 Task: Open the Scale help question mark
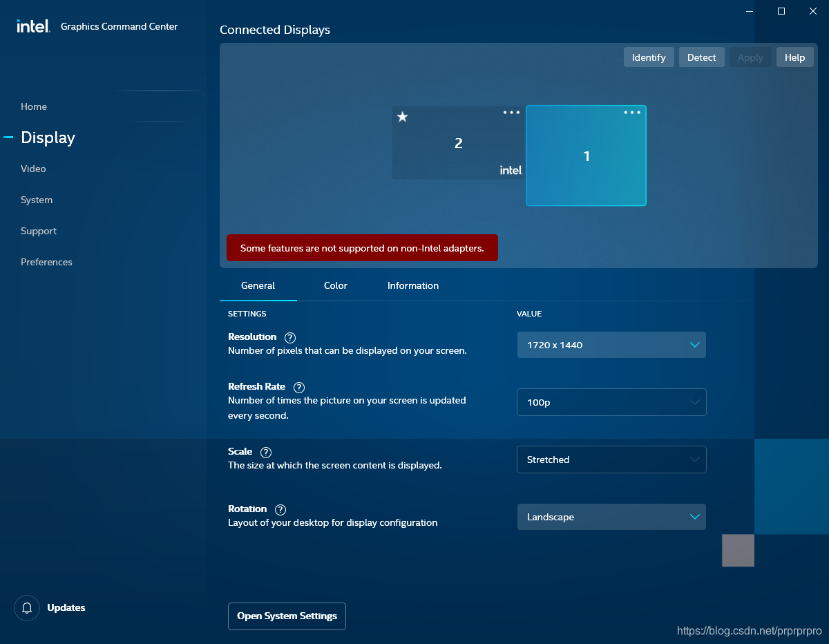(x=266, y=453)
